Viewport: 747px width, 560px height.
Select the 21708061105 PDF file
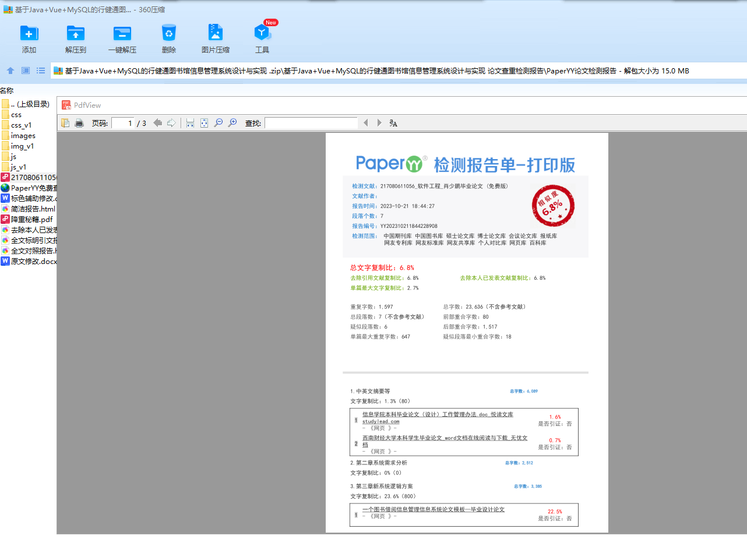point(28,178)
